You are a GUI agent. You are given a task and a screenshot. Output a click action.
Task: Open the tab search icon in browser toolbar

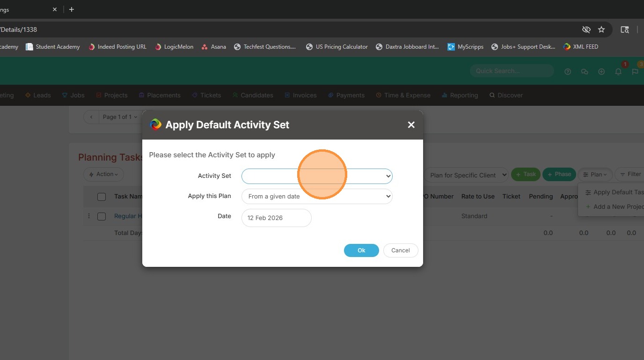click(x=625, y=29)
